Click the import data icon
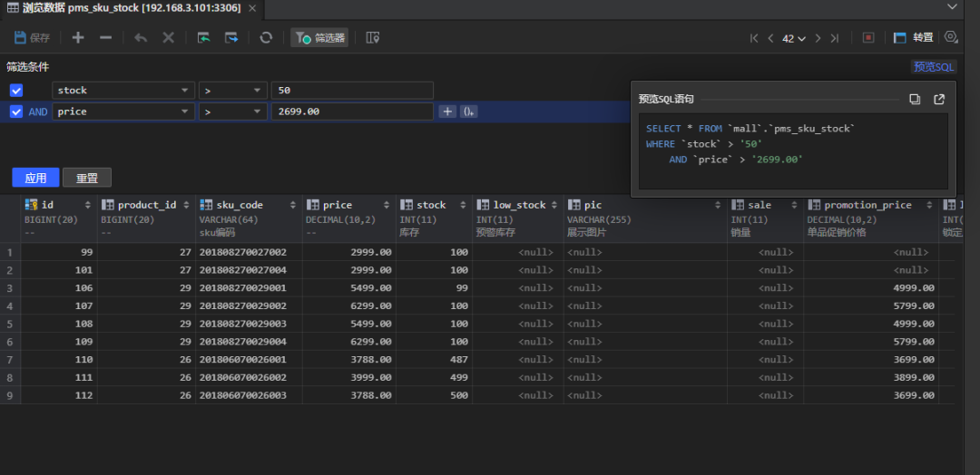Image resolution: width=980 pixels, height=475 pixels. (x=204, y=38)
